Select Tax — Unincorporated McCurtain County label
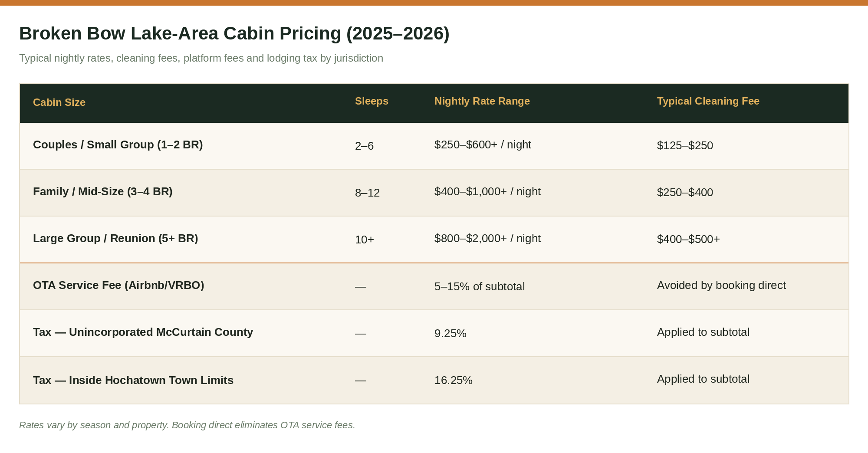 click(x=143, y=332)
